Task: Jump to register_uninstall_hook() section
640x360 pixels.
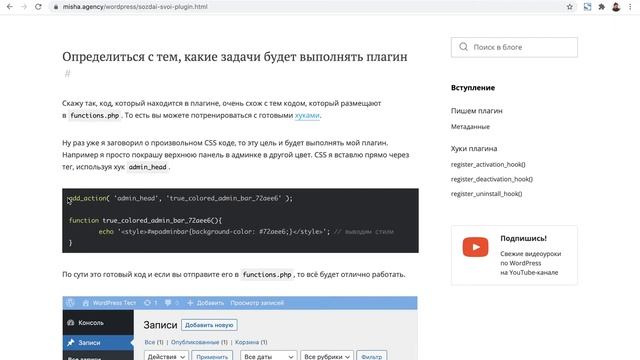Action: pos(487,194)
